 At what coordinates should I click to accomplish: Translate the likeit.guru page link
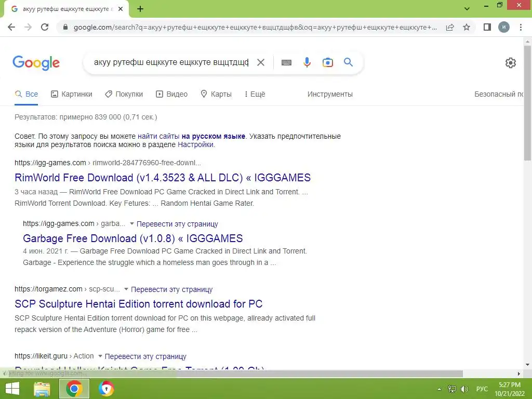pyautogui.click(x=145, y=356)
